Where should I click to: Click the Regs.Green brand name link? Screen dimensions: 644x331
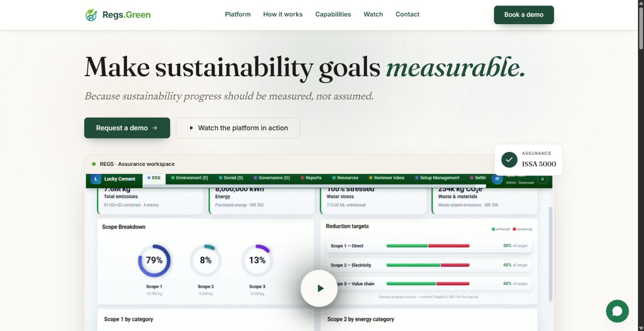(x=126, y=15)
